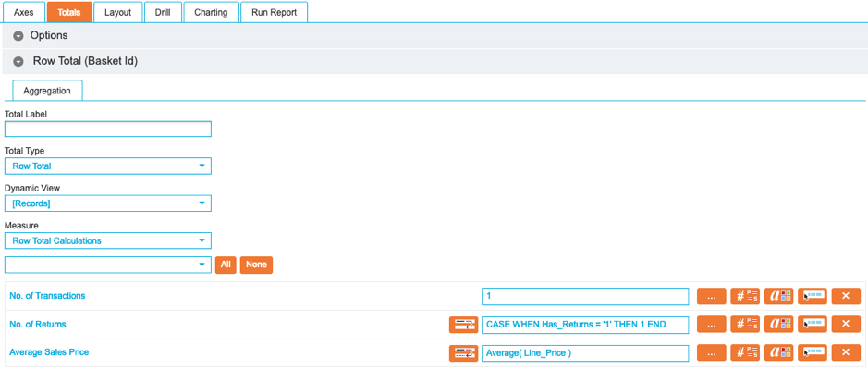Image resolution: width=868 pixels, height=370 pixels.
Task: Open the Total Type dropdown
Action: point(108,166)
